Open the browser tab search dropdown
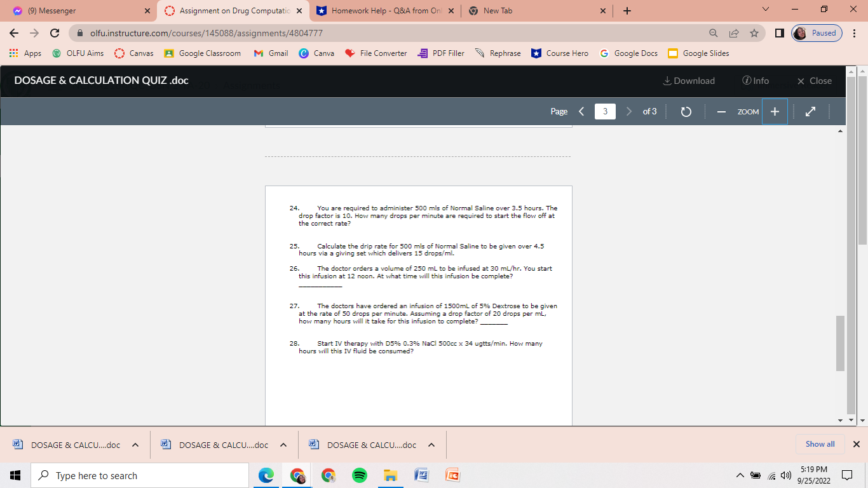This screenshot has width=868, height=488. tap(765, 10)
